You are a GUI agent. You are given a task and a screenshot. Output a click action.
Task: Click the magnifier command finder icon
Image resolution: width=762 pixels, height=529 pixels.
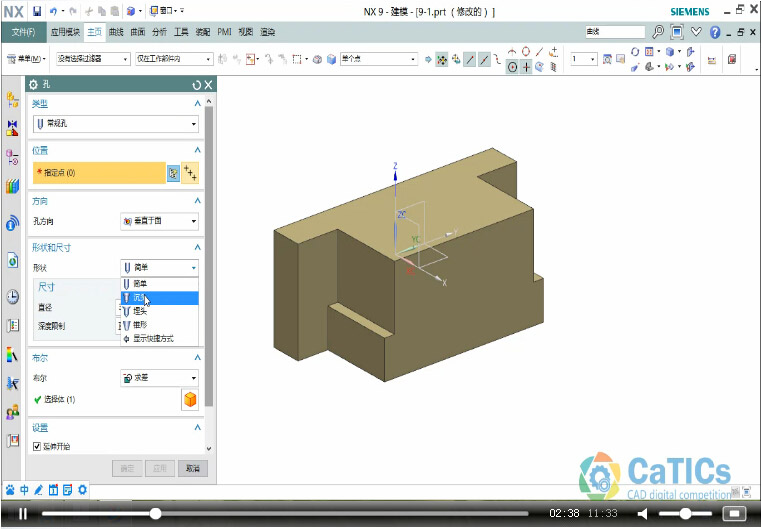pos(658,32)
